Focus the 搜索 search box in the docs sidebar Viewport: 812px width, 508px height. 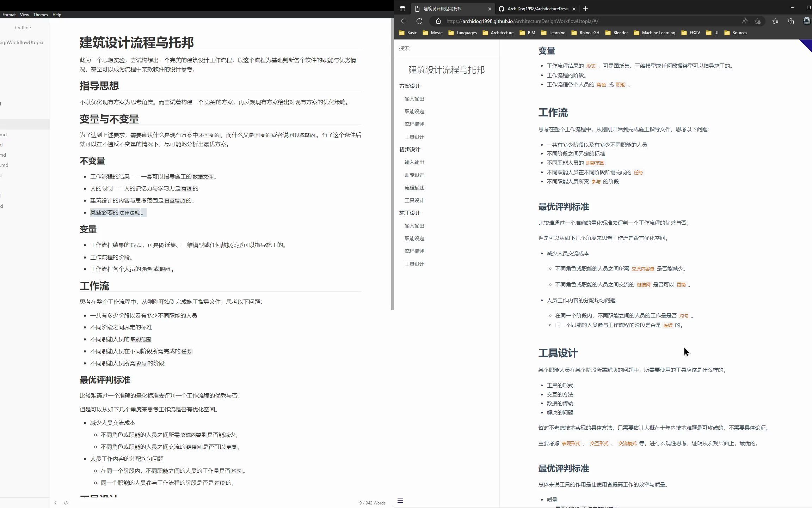[x=447, y=48]
